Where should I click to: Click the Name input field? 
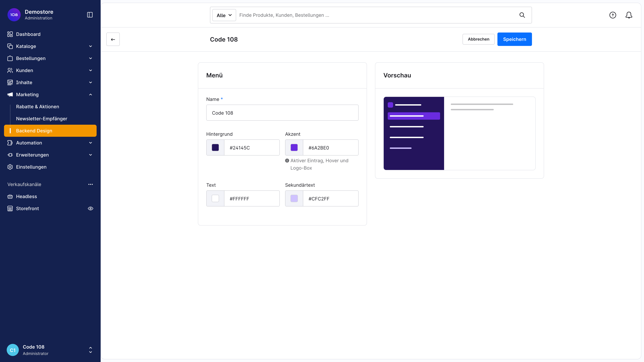pos(282,113)
